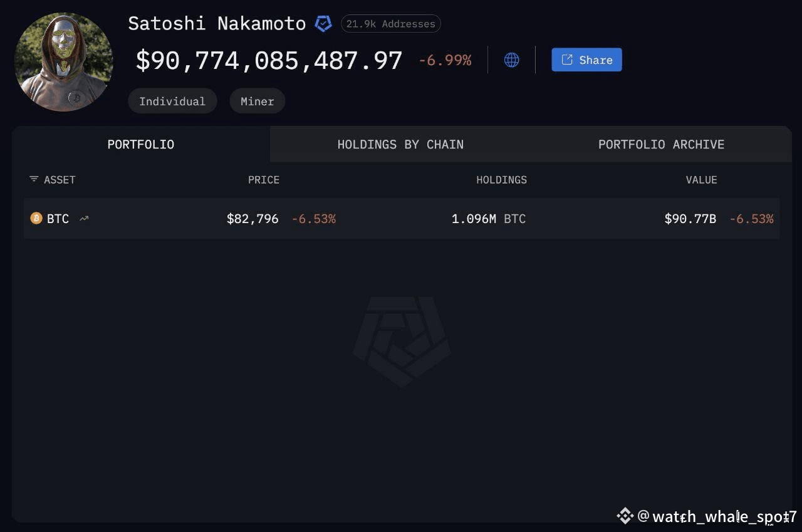Viewport: 802px width, 532px height.
Task: Click the -6.53% price change value
Action: click(314, 219)
